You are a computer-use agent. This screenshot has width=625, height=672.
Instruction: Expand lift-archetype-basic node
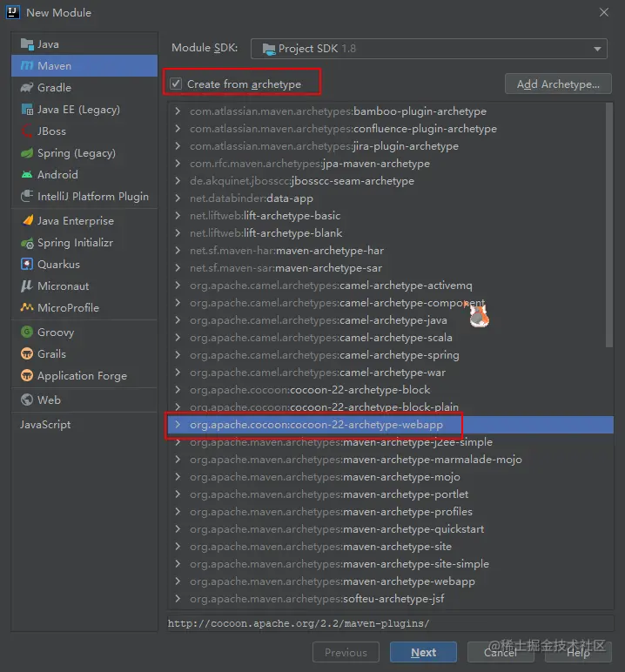pyautogui.click(x=178, y=216)
